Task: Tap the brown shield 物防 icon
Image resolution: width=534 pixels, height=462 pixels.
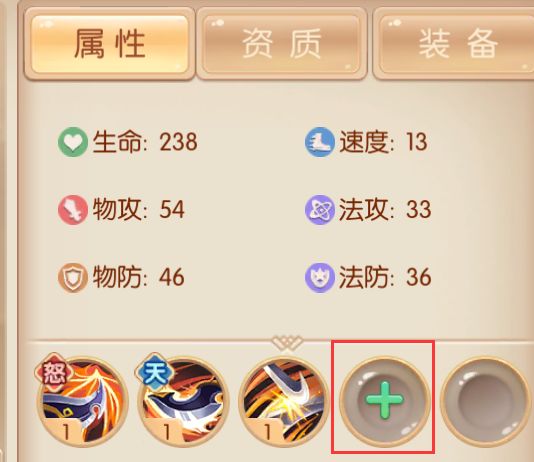Action: 73,278
